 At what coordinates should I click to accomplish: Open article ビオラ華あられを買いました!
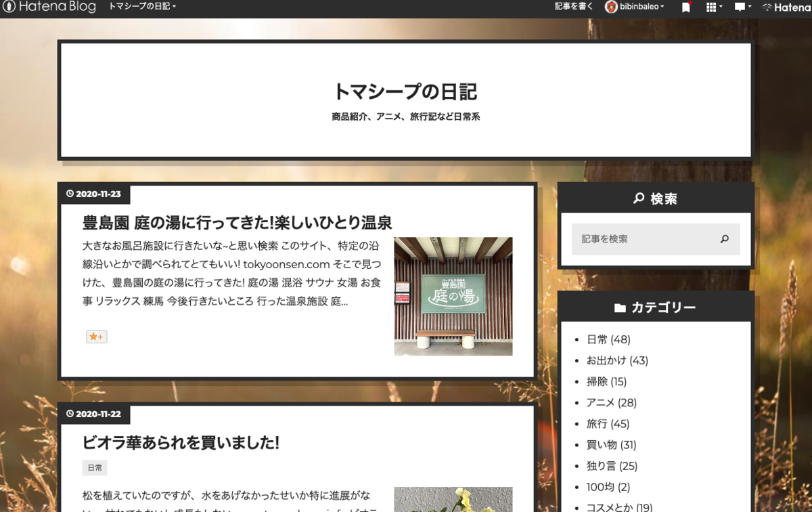[x=181, y=443]
